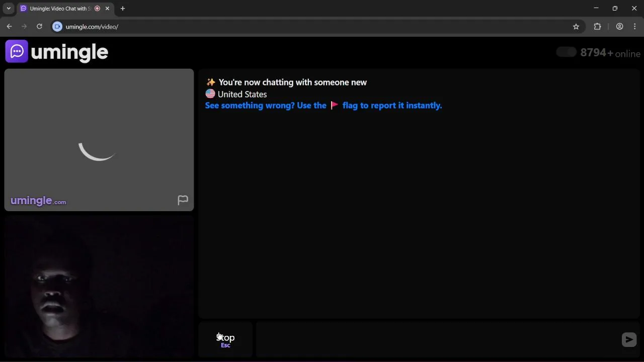Send the message with the arrow icon

[629, 340]
